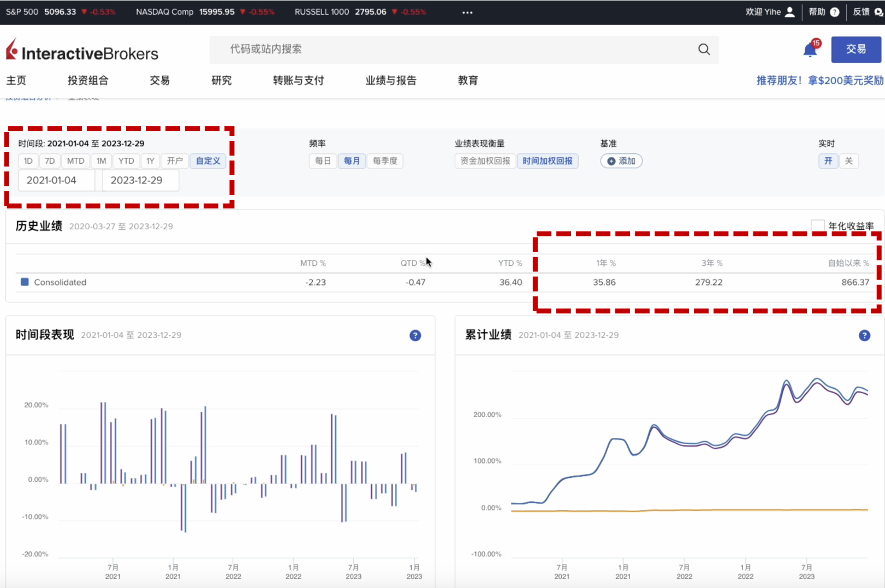The height and width of the screenshot is (588, 885).
Task: Open the end date 2023-12-29 picker
Action: coord(140,180)
